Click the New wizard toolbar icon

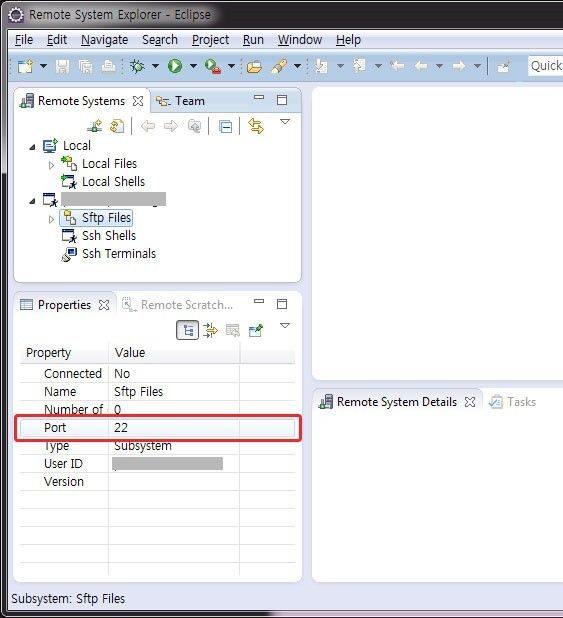[26, 66]
